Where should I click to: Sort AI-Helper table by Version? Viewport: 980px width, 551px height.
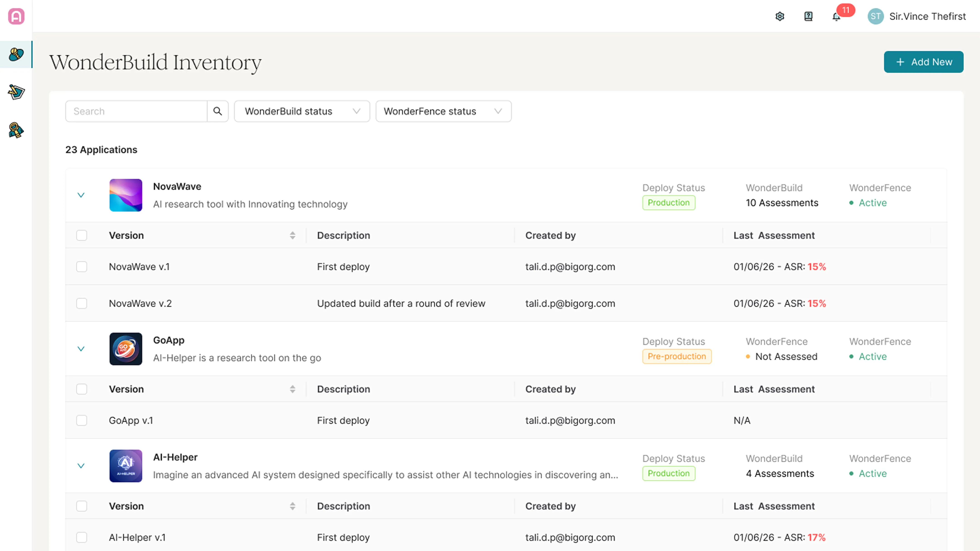click(293, 506)
